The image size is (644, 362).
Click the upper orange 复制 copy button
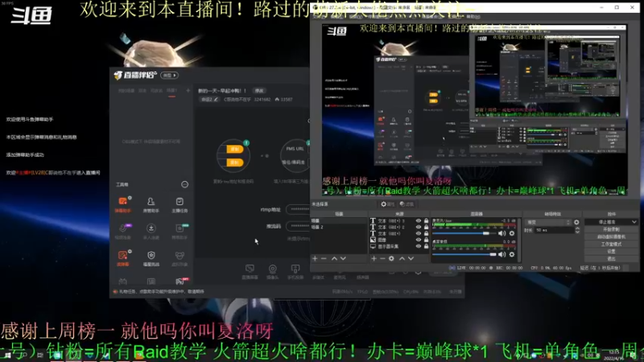[x=234, y=149]
